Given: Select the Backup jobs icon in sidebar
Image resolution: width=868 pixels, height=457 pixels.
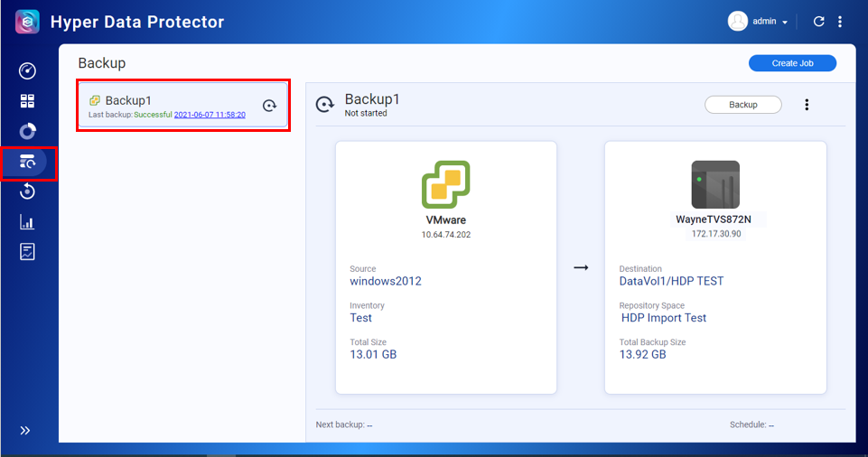Looking at the screenshot, I should [27, 162].
